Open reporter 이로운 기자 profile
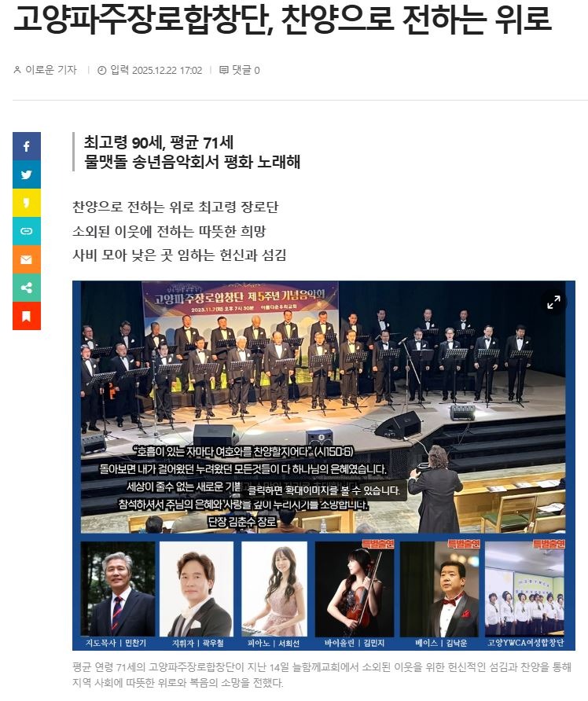588x701 pixels. (x=51, y=70)
